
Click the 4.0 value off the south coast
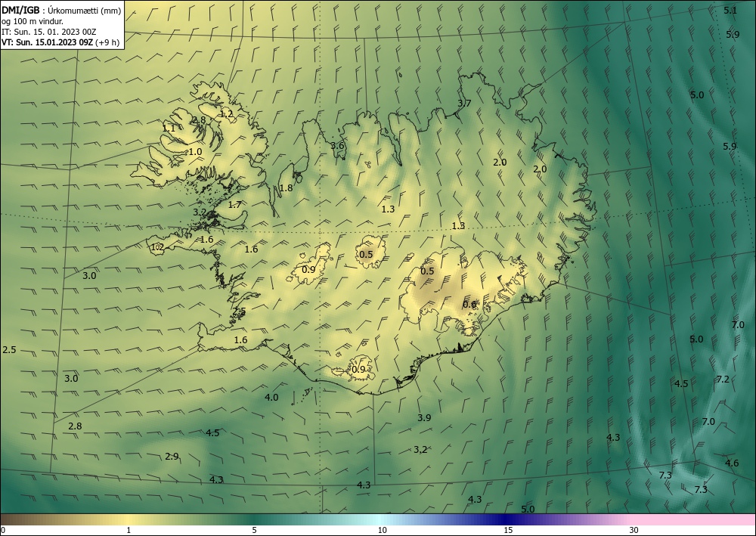click(x=271, y=398)
